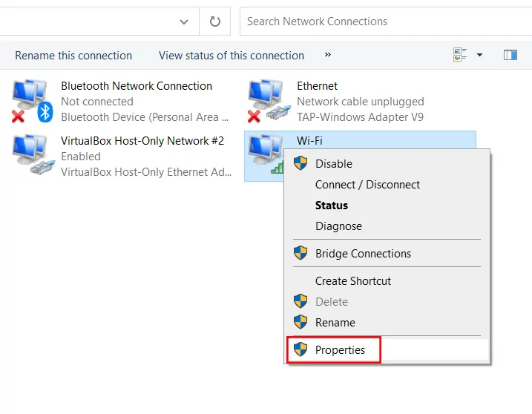The height and width of the screenshot is (414, 532).
Task: Select Status in the context menu
Action: pos(387,206)
